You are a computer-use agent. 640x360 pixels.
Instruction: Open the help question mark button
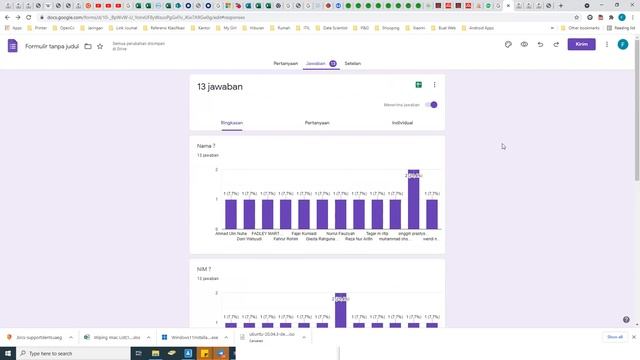(x=626, y=320)
